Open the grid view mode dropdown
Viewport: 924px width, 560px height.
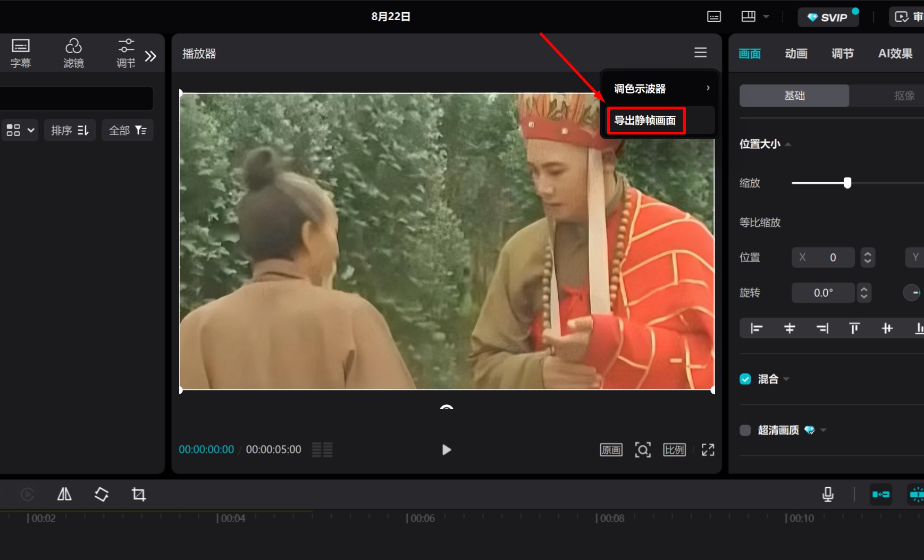point(20,130)
